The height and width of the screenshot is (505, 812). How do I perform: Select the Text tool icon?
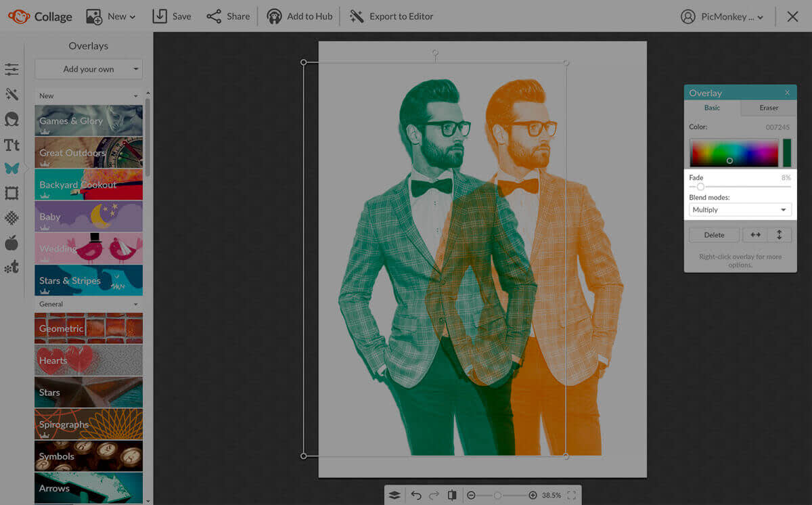pos(12,144)
